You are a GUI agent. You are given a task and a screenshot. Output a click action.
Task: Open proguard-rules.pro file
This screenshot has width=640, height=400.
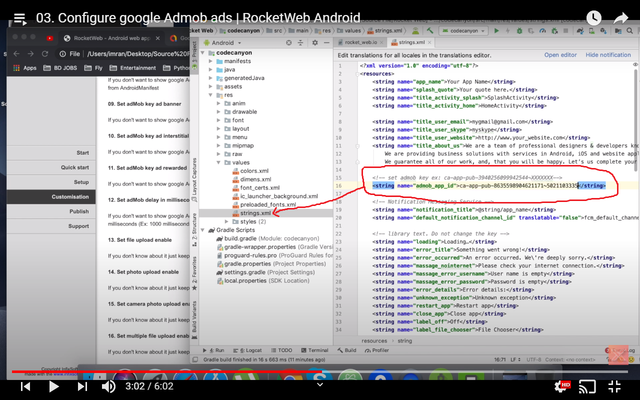tap(274, 256)
